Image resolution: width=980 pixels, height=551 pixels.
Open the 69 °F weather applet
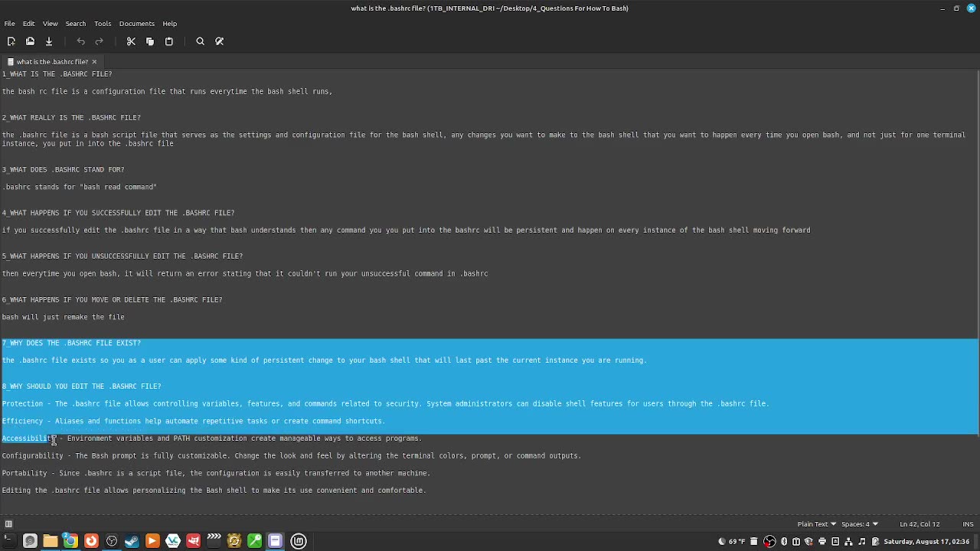coord(732,542)
